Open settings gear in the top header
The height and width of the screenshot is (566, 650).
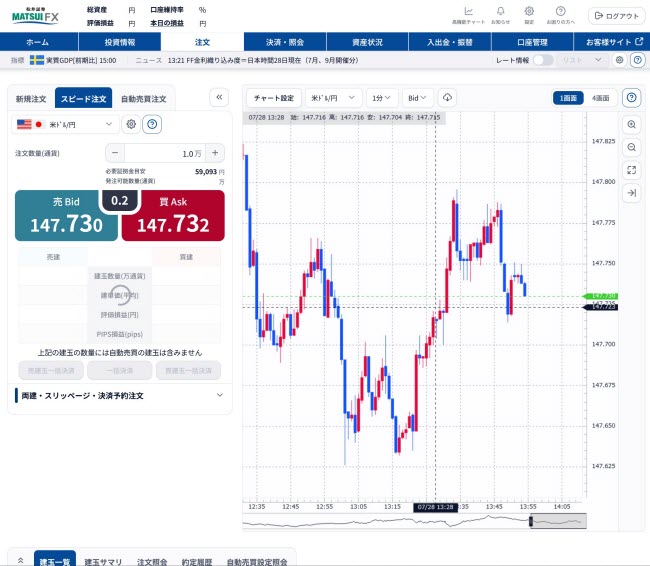pos(529,15)
